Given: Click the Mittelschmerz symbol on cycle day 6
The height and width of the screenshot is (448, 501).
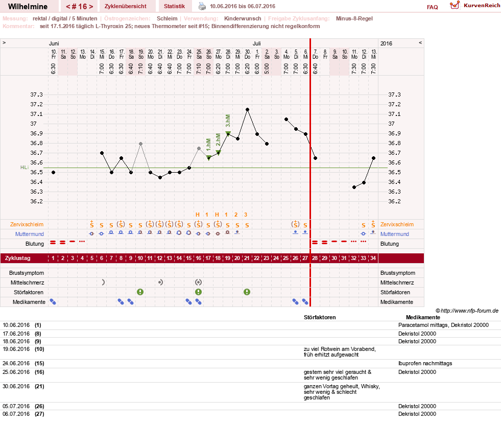Looking at the screenshot, I should pos(103,282).
